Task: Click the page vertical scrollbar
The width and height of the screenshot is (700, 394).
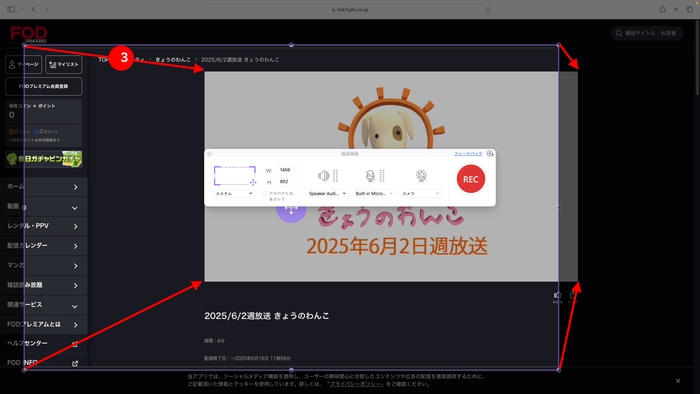Action: click(697, 58)
